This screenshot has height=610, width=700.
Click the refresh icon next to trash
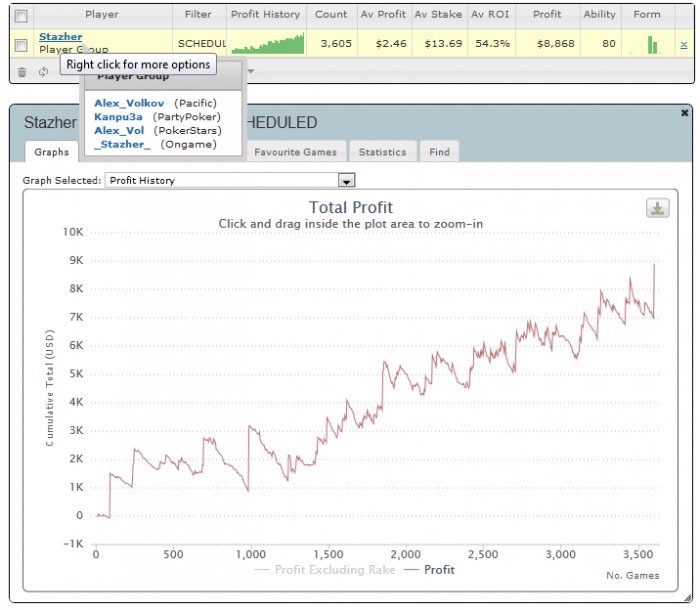coord(43,71)
